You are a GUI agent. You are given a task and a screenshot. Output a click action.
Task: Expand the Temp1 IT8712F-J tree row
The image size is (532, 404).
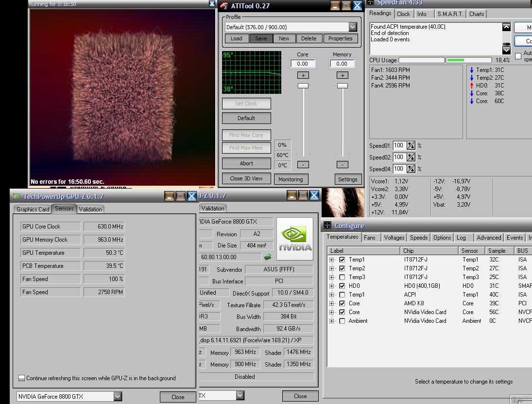tap(331, 260)
